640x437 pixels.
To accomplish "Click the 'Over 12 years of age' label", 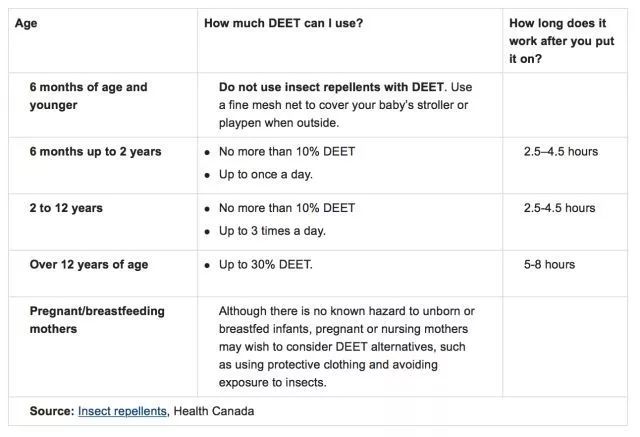I will click(x=89, y=265).
